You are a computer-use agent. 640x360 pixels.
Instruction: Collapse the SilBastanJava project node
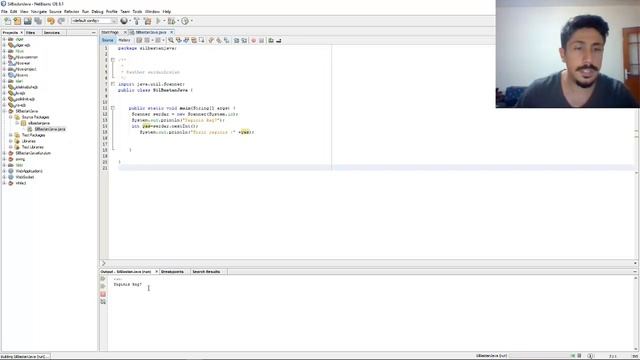tap(4, 111)
